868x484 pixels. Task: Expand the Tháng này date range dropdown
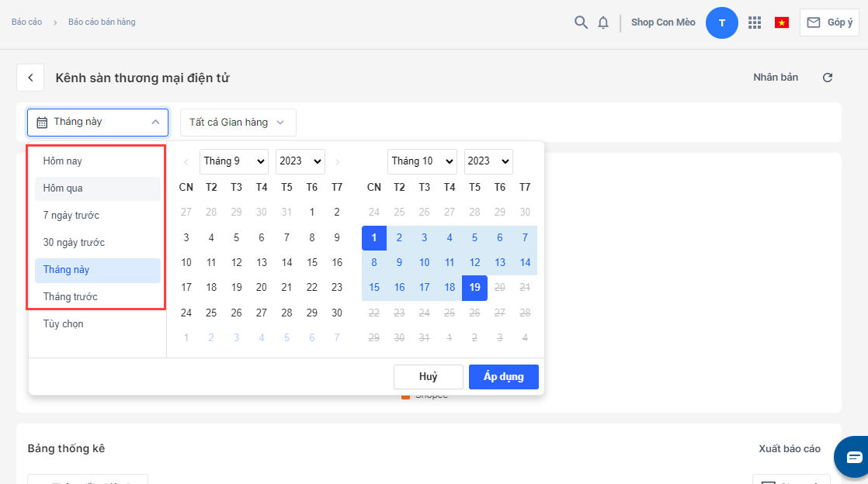(x=98, y=122)
